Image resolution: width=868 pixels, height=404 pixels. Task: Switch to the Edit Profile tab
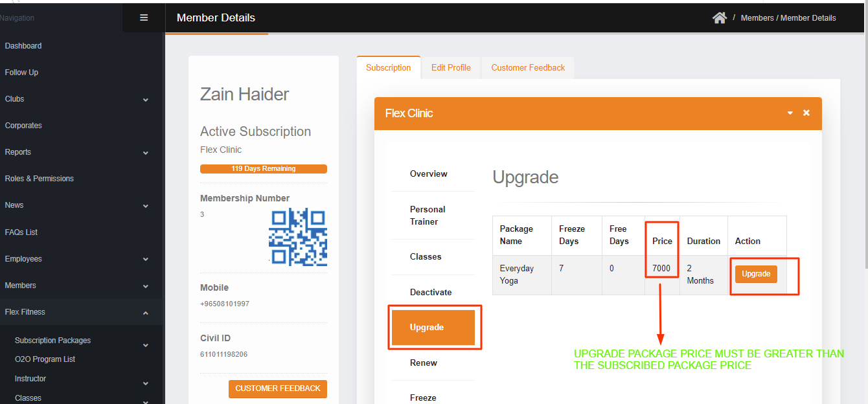point(451,68)
